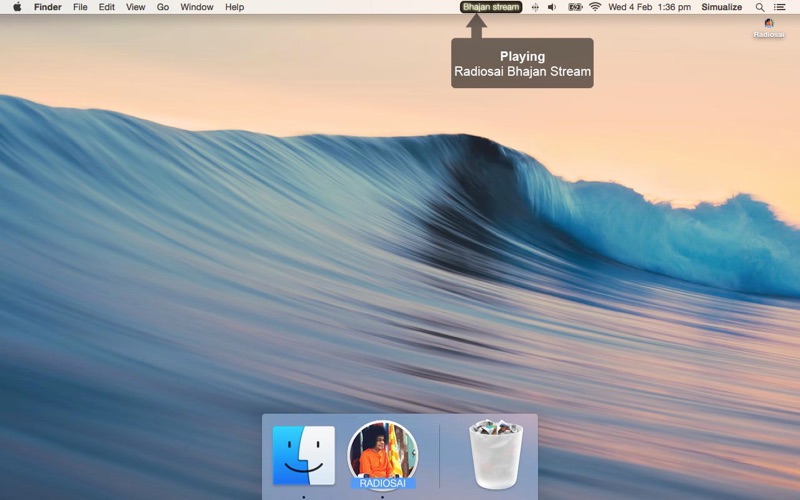Image resolution: width=800 pixels, height=500 pixels.
Task: Open the File menu
Action: coord(80,7)
